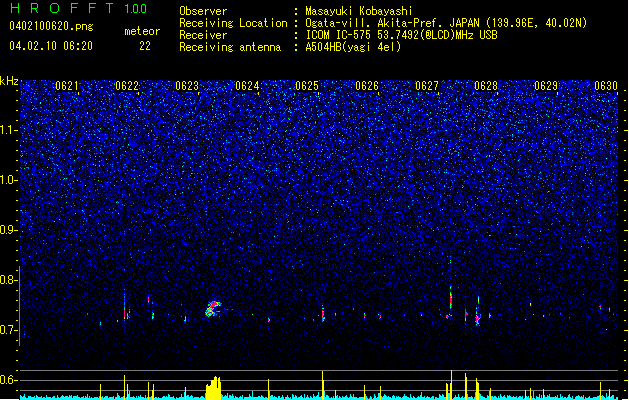Click the 0.8 kHz axis label
This screenshot has width=629, height=400.
click(x=8, y=280)
